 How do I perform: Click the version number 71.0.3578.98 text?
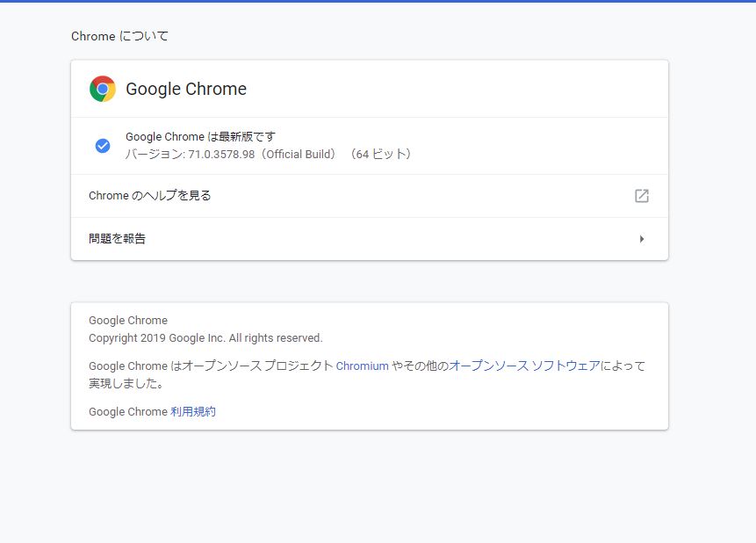tap(221, 155)
